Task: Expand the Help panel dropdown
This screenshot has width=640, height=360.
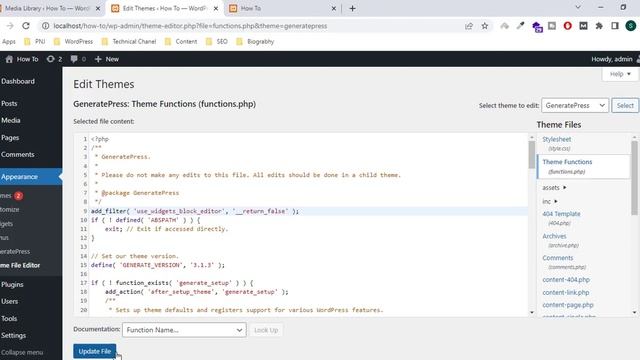Action: pos(620,74)
